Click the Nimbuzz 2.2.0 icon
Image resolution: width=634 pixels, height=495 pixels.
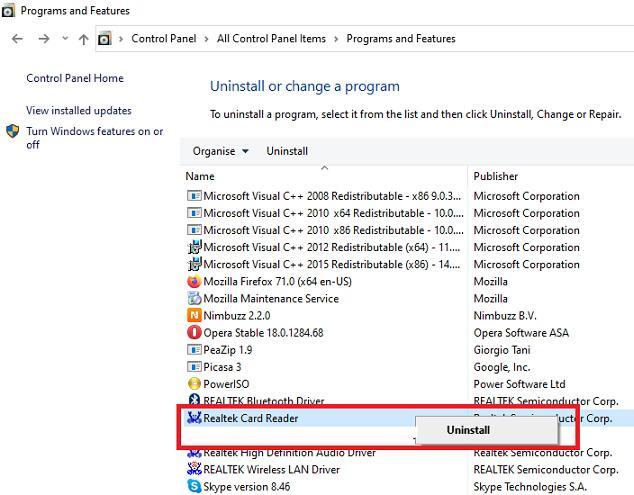(x=194, y=316)
